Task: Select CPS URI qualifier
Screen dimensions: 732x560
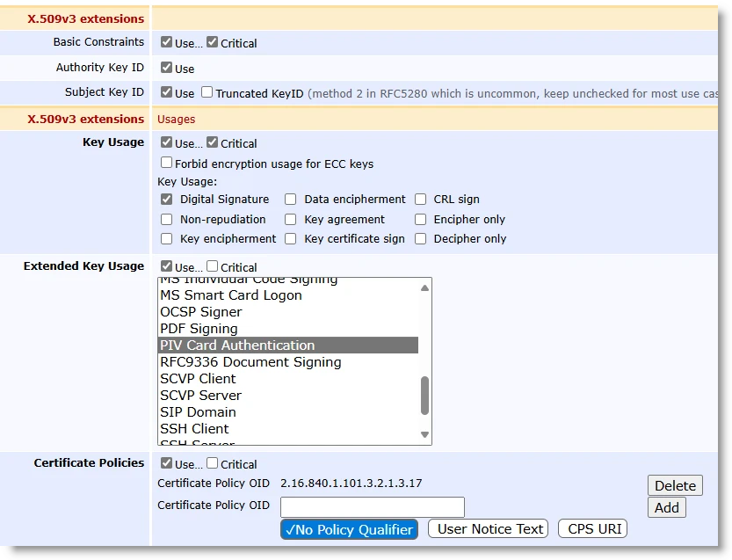Action: coord(593,528)
